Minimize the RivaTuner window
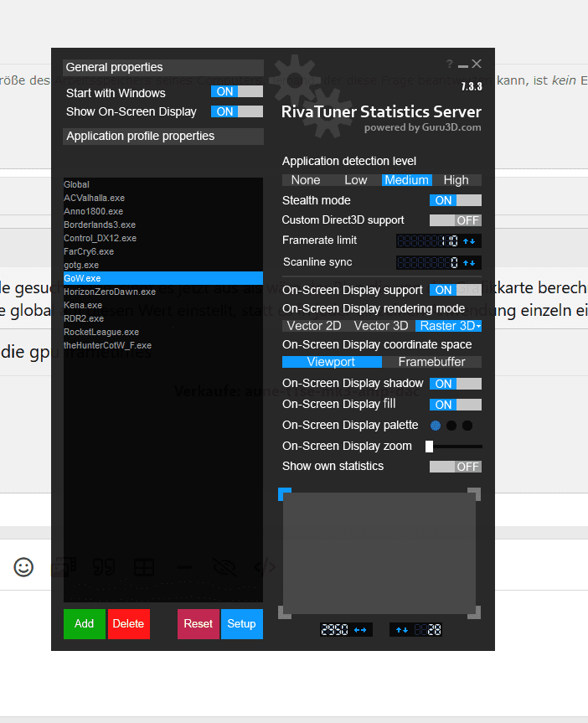Viewport: 588px width, 723px height. point(463,66)
